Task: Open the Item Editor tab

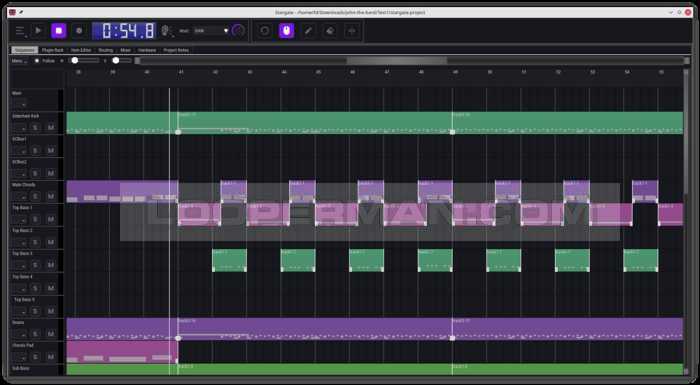Action: tap(81, 50)
